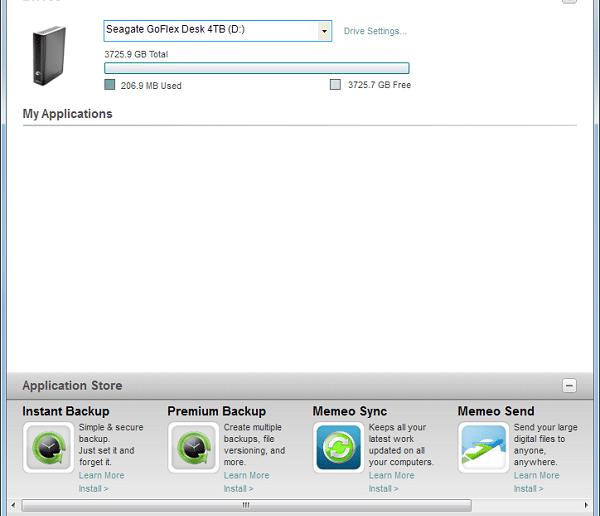
Task: Click the Application Store title
Action: coord(72,385)
